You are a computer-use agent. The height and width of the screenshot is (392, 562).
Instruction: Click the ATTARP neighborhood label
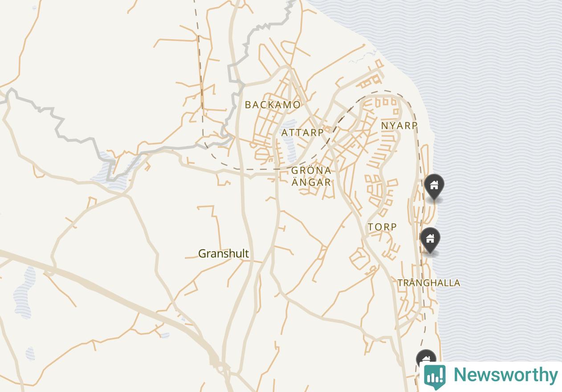point(303,132)
